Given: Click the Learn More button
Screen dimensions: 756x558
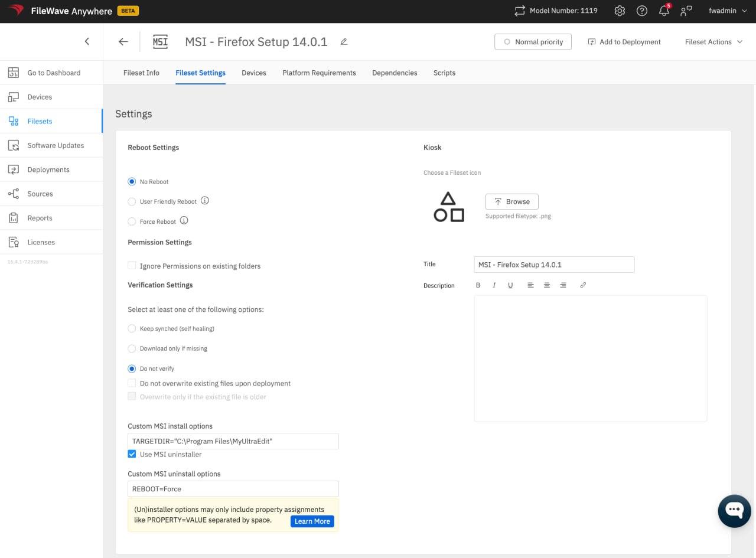Looking at the screenshot, I should pos(312,521).
